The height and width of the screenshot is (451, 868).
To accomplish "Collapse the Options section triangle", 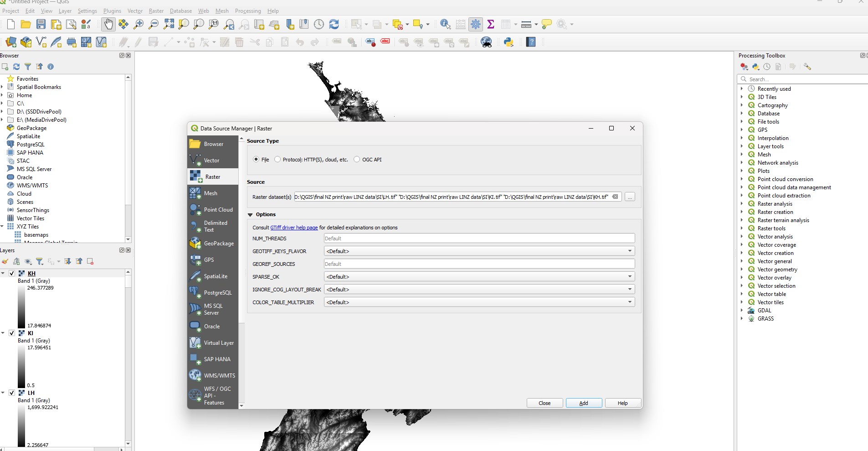I will (250, 215).
